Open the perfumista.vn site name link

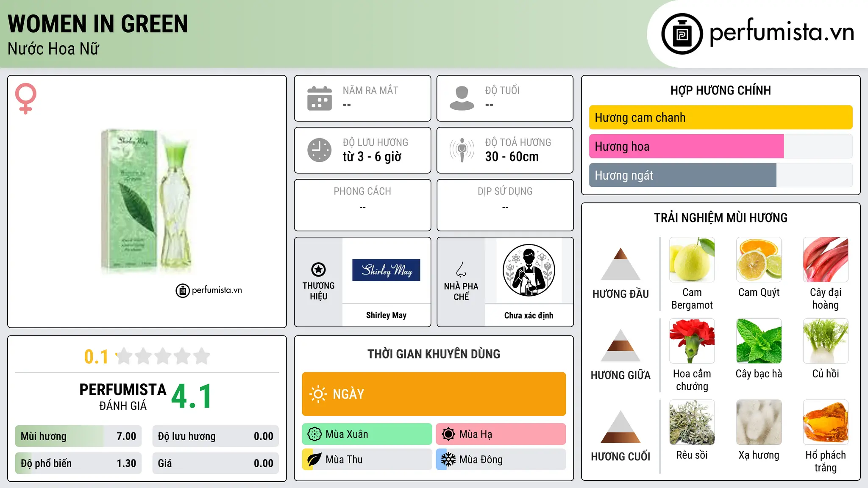(782, 33)
